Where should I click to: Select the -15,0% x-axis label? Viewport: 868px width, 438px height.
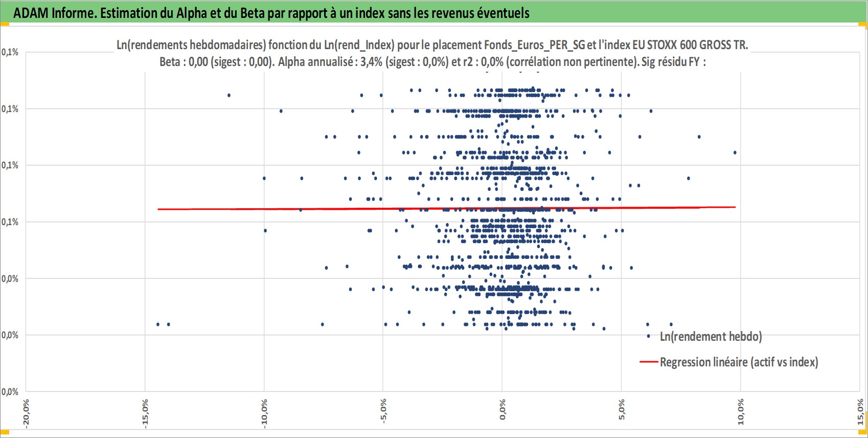[x=145, y=413]
